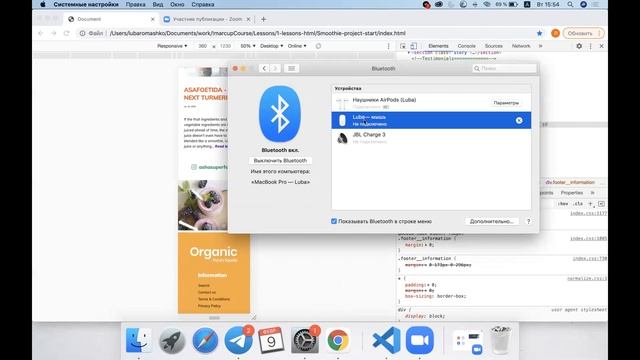
Task: Open Zoom from the Dock
Action: click(420, 340)
